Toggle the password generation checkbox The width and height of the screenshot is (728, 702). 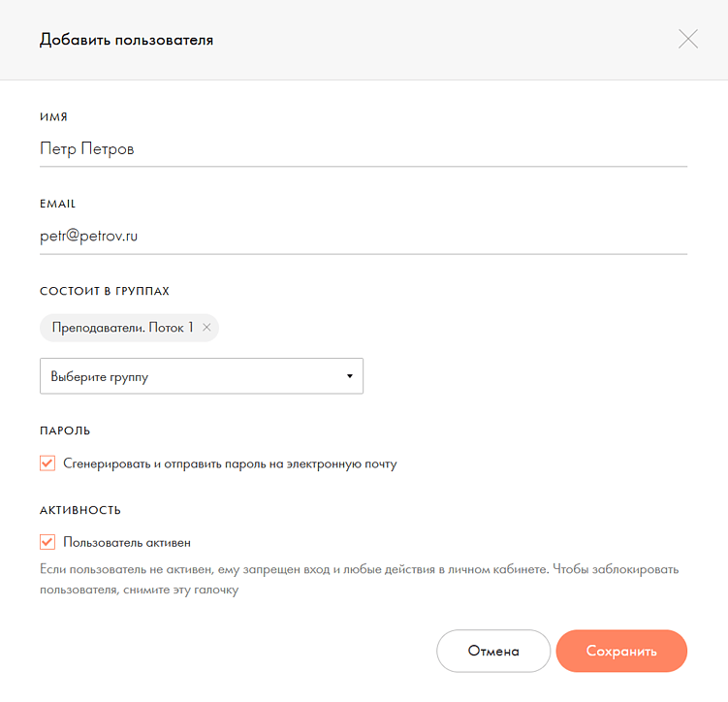(47, 463)
